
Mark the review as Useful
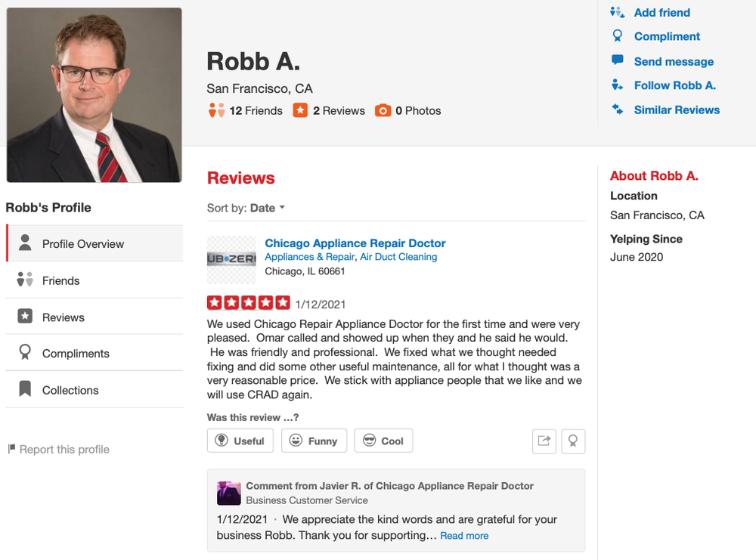click(x=240, y=441)
